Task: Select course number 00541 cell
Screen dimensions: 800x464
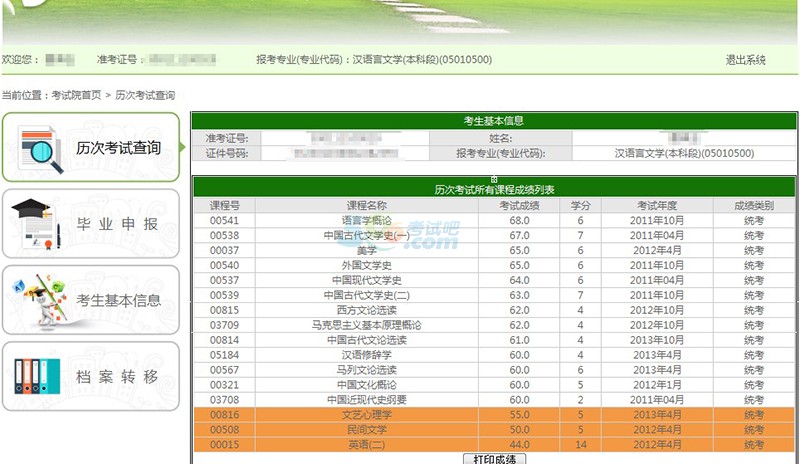Action: (224, 221)
